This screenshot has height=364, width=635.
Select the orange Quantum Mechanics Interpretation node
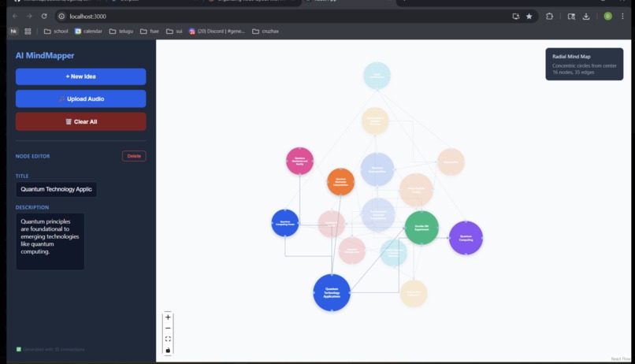coord(340,182)
